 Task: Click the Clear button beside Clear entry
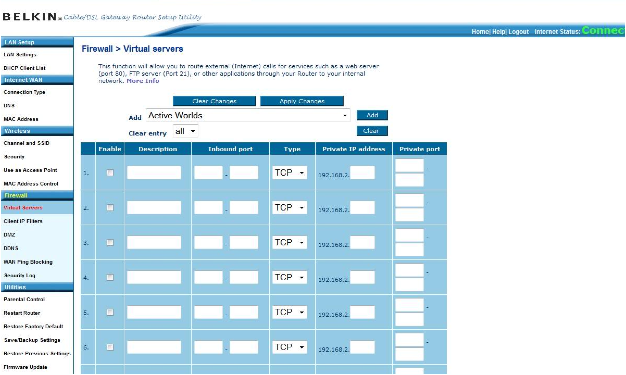tap(372, 131)
